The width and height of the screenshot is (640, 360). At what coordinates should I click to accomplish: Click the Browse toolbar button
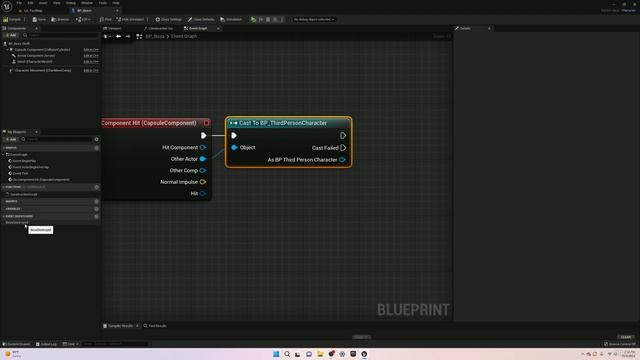tap(60, 19)
